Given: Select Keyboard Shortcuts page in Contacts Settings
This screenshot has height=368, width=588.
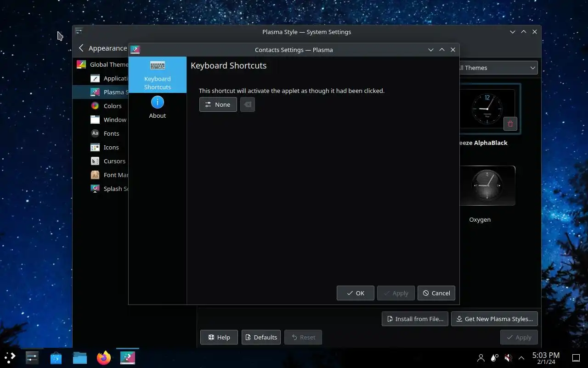Looking at the screenshot, I should pos(158,75).
